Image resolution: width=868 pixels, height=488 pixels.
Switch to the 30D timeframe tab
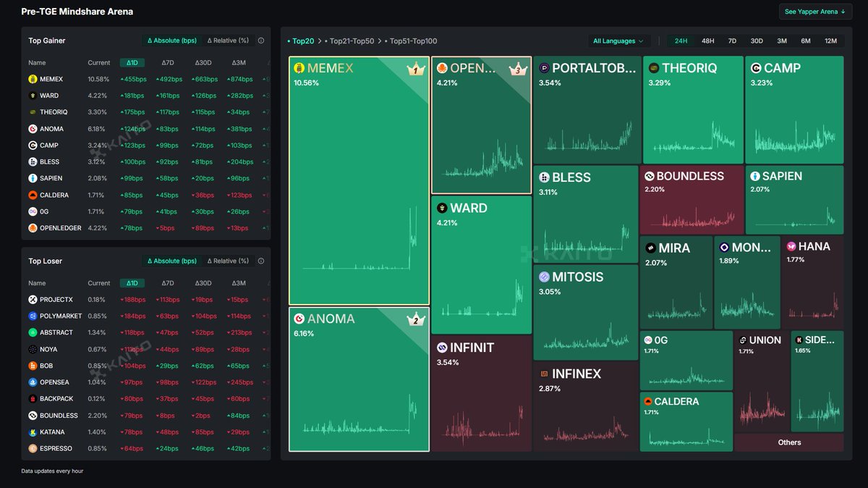[x=757, y=41]
